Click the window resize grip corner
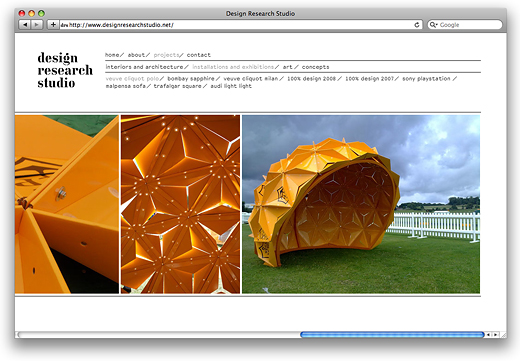The width and height of the screenshot is (520, 361). pyautogui.click(x=503, y=335)
